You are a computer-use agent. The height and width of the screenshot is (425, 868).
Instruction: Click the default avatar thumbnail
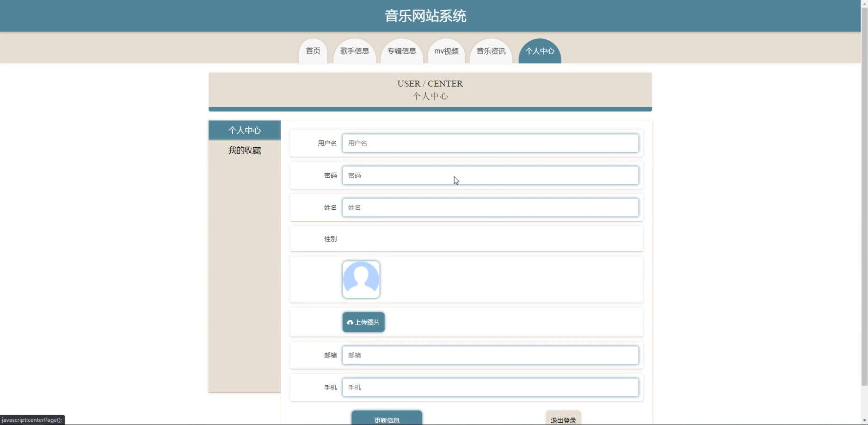pos(361,279)
